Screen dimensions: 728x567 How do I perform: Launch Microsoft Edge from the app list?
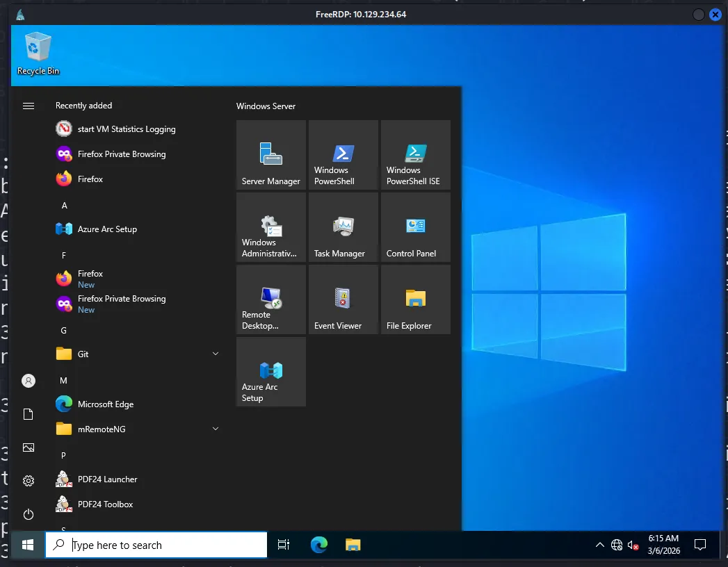(x=137, y=404)
